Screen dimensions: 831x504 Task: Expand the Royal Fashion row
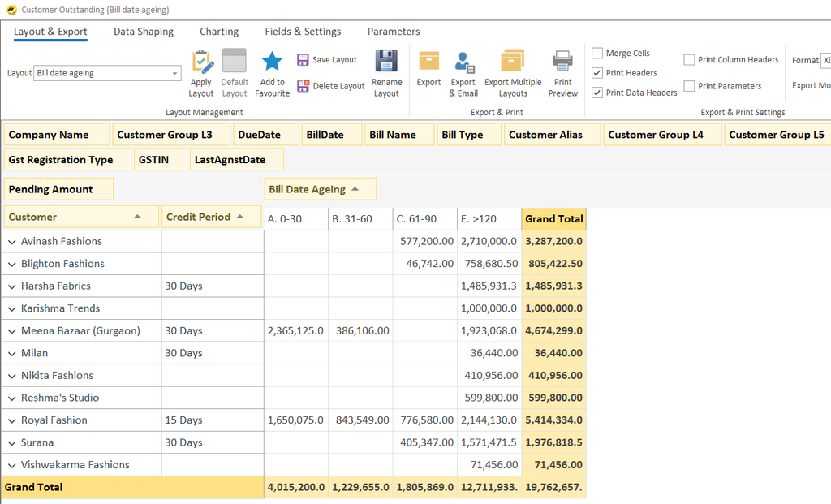click(x=11, y=420)
